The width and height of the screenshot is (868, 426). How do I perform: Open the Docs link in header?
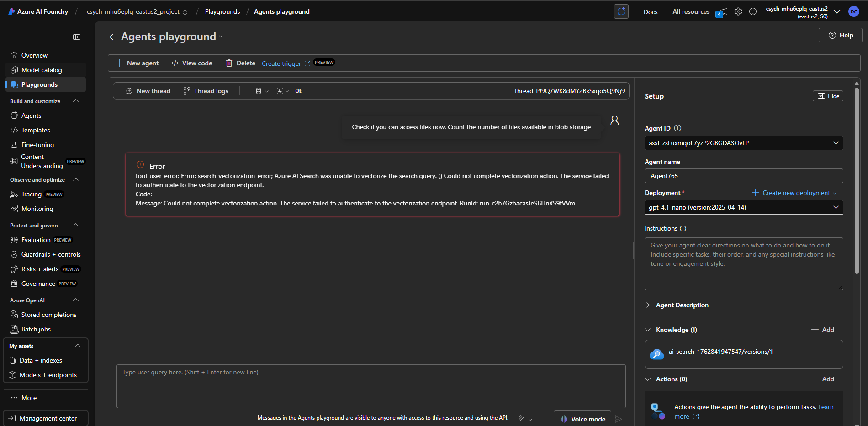click(x=651, y=12)
